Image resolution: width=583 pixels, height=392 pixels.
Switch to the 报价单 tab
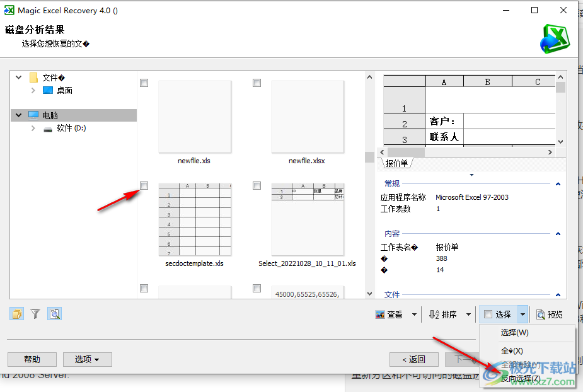coord(397,163)
